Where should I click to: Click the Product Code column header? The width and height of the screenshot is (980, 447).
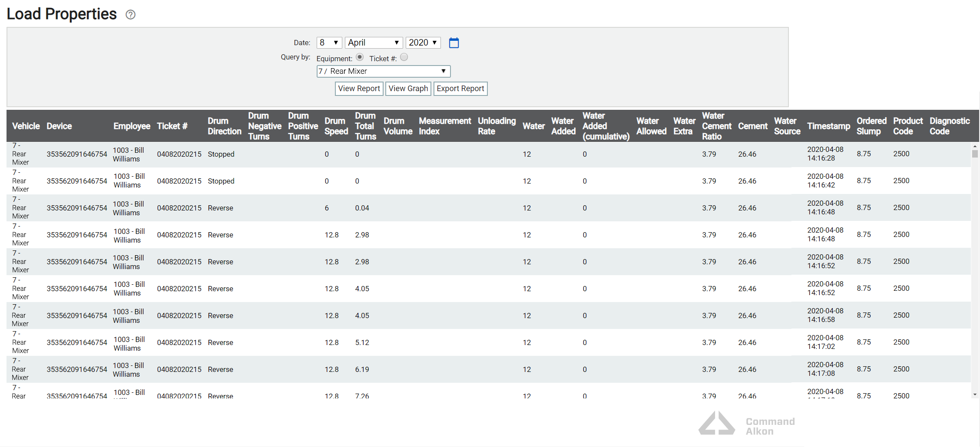[908, 126]
